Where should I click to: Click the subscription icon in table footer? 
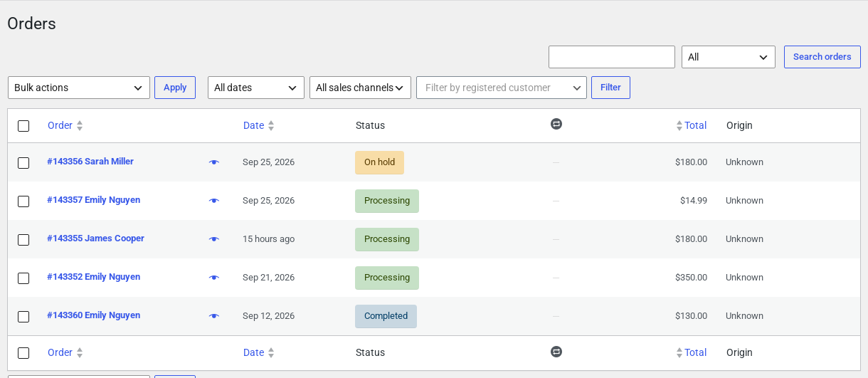point(556,352)
